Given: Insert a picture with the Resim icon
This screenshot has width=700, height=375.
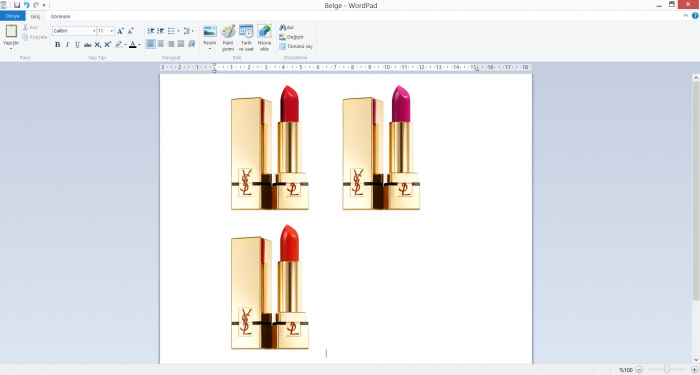Looking at the screenshot, I should [210, 31].
